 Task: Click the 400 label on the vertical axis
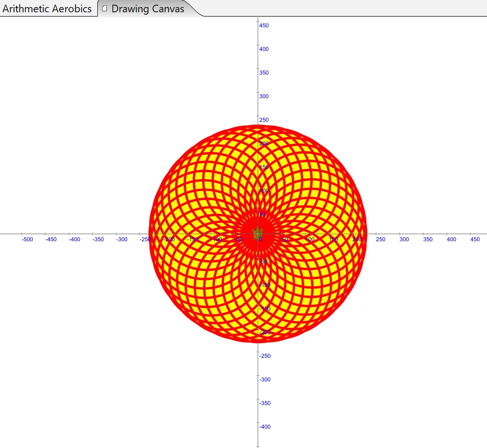point(264,49)
